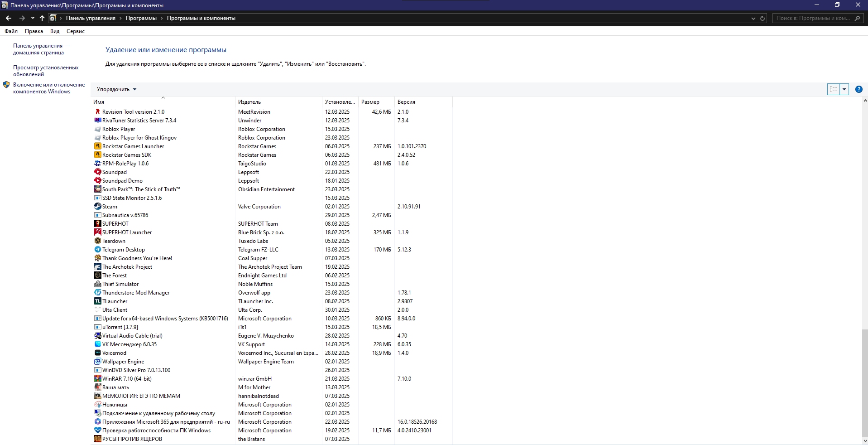
Task: Open the help button in the toolbar
Action: 858,89
